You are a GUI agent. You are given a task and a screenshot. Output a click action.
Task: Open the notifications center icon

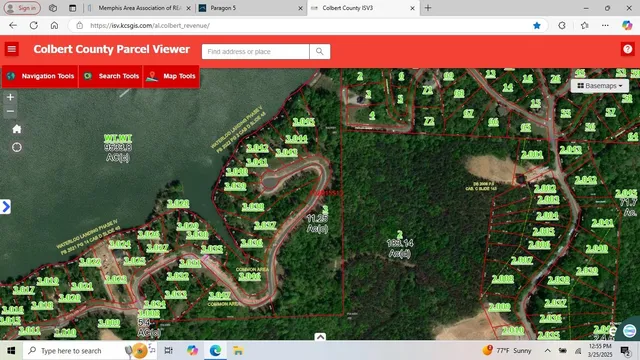(625, 351)
